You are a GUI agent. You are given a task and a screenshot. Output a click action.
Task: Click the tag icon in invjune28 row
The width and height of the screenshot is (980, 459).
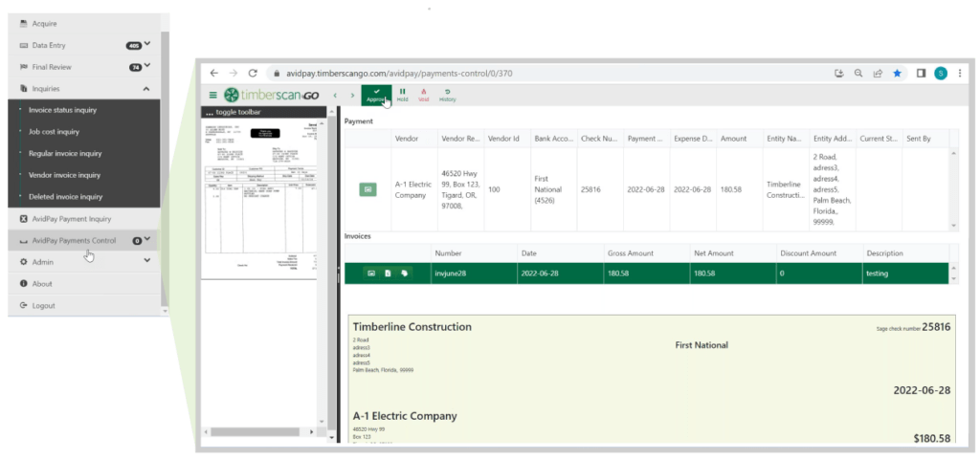coord(405,273)
